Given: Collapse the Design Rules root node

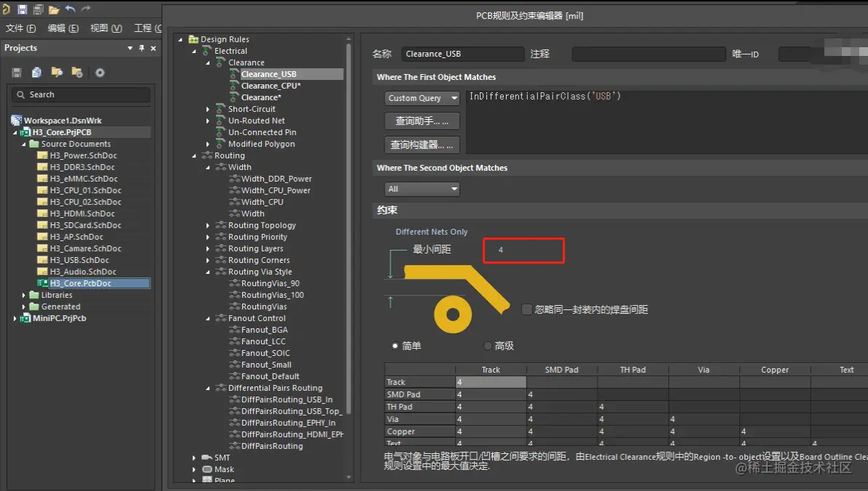Looking at the screenshot, I should (180, 40).
